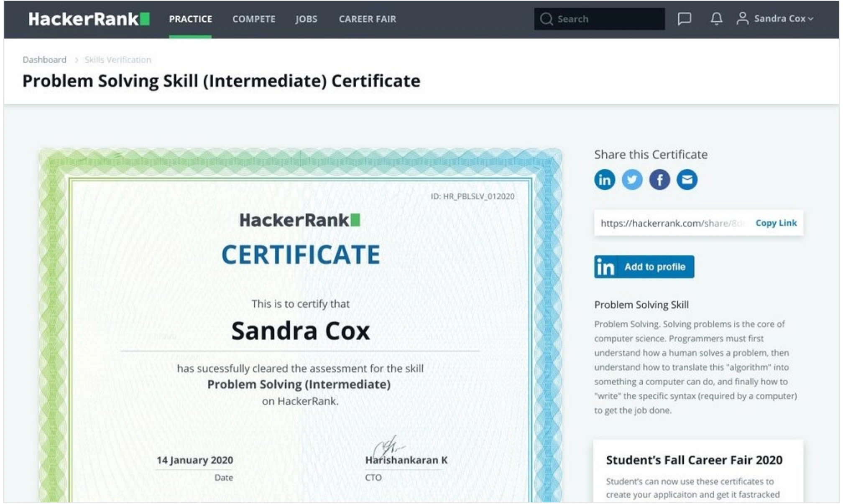Click the certificate image
The image size is (843, 504).
coord(300,325)
